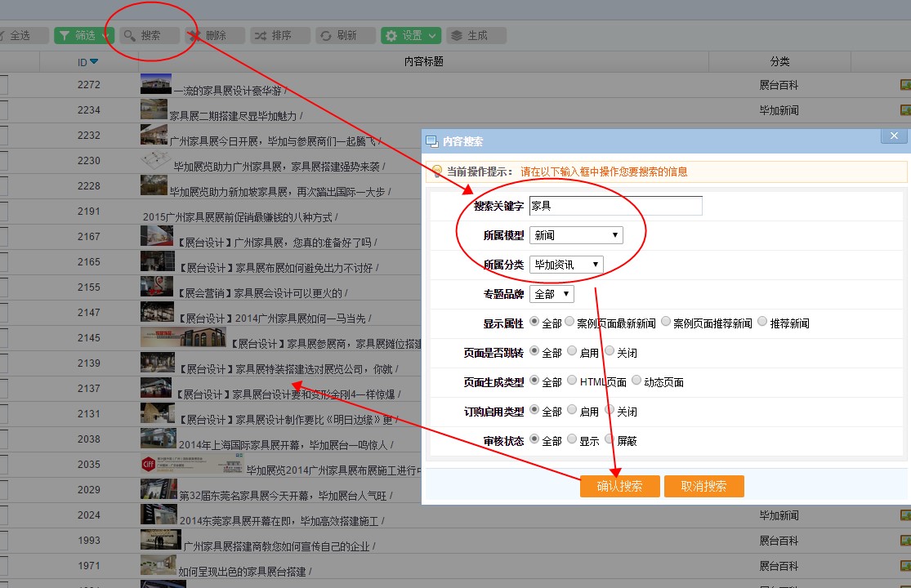Select HTML页面 page generation type

571,380
